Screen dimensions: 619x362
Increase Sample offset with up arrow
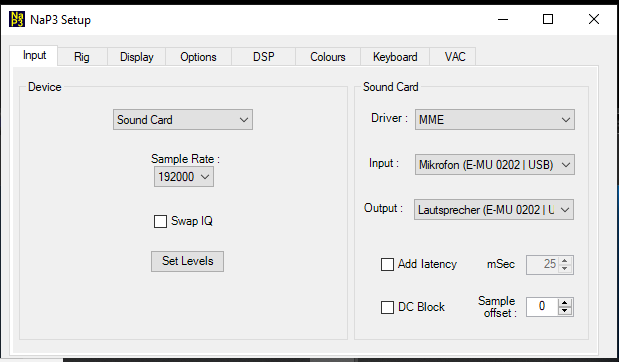[x=565, y=302]
